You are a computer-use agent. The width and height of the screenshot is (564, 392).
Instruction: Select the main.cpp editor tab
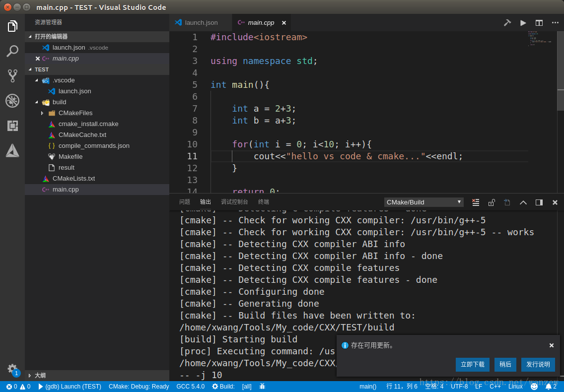261,23
